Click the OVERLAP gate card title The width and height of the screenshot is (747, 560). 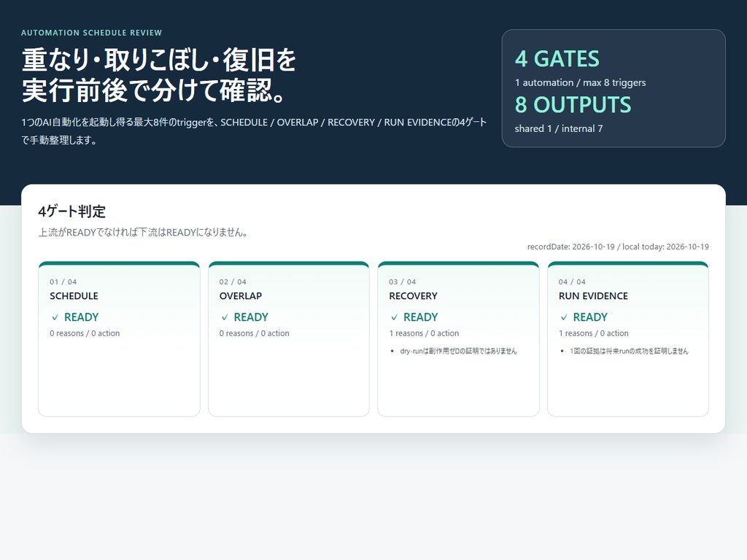tap(241, 296)
